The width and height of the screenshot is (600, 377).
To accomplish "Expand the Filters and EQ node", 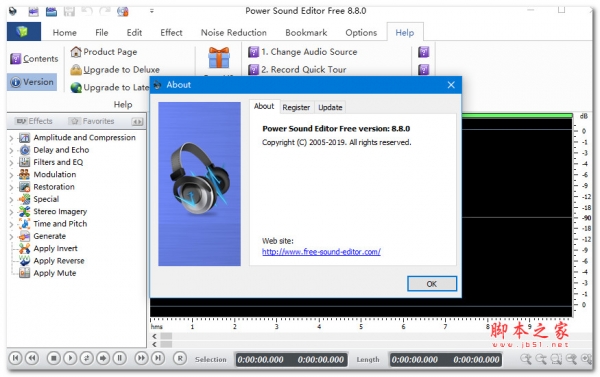I will (11, 163).
